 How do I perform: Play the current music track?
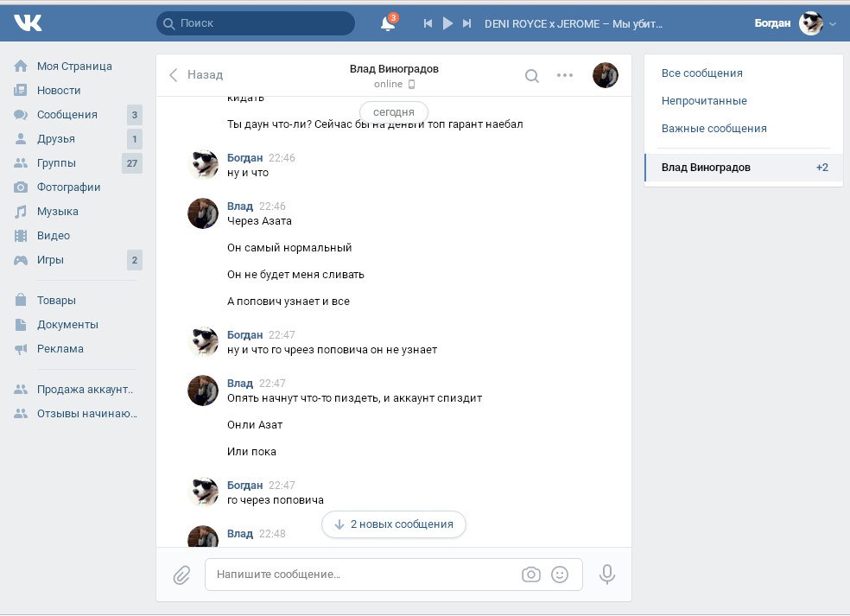[447, 24]
